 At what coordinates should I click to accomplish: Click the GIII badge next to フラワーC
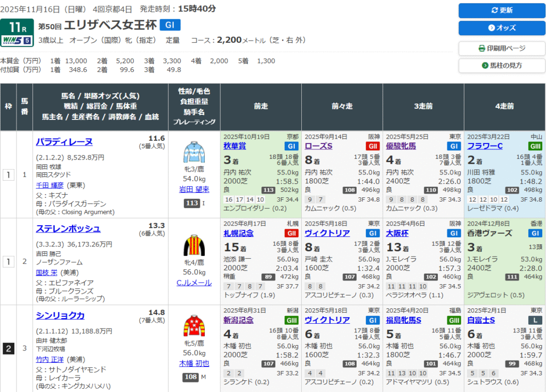[x=535, y=146]
